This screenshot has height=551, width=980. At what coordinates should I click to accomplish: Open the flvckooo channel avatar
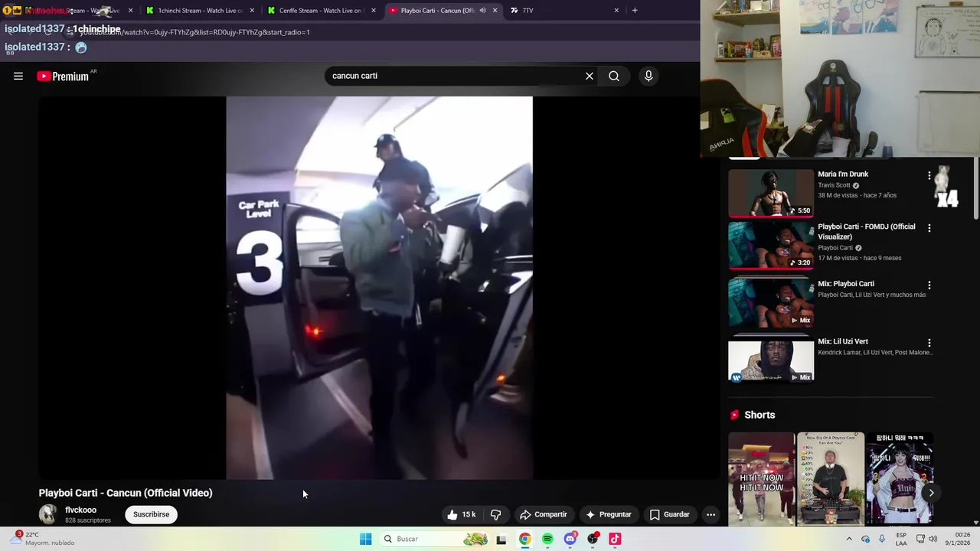pyautogui.click(x=48, y=514)
